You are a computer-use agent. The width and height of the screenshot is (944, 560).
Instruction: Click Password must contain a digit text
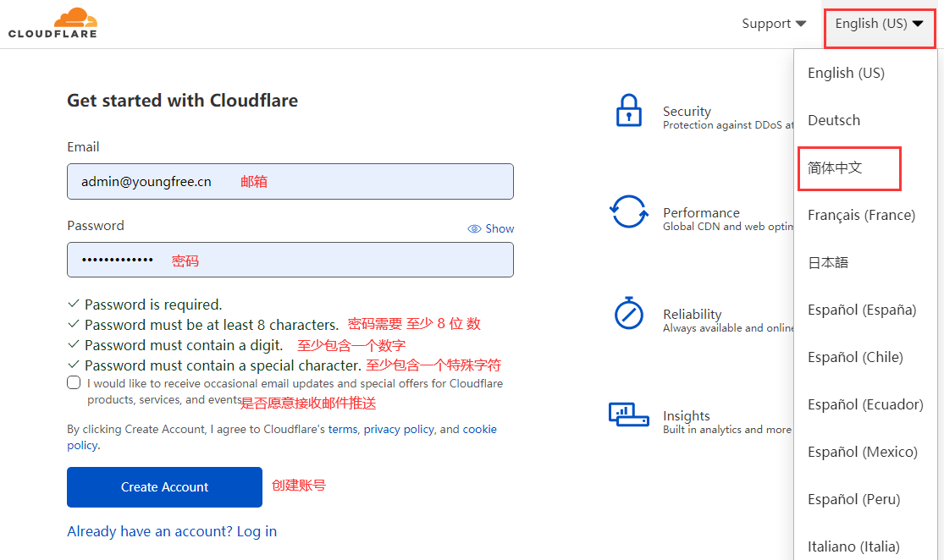point(184,345)
